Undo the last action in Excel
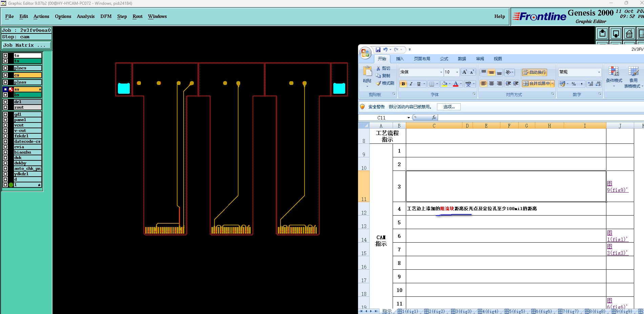644x314 pixels. pos(385,49)
